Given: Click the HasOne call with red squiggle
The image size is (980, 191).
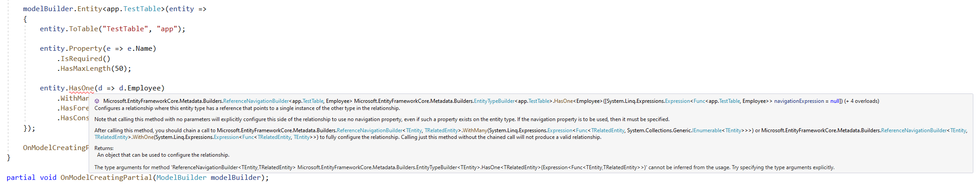Looking at the screenshot, I should click(82, 88).
